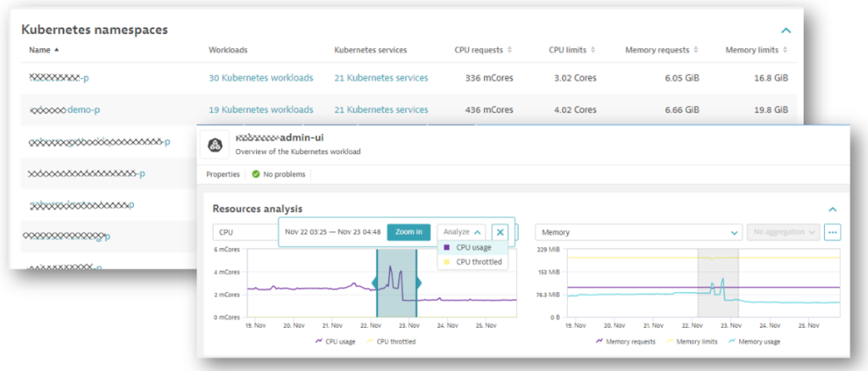This screenshot has height=371, width=868.
Task: Sort by Memory requests column arrows
Action: pos(696,51)
